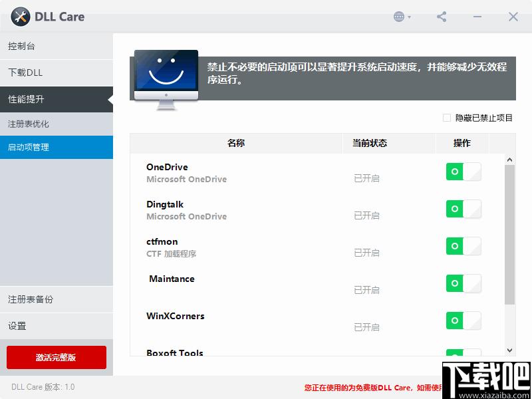This screenshot has height=399, width=532.
Task: Select the Maintance entry name
Action: click(x=172, y=279)
